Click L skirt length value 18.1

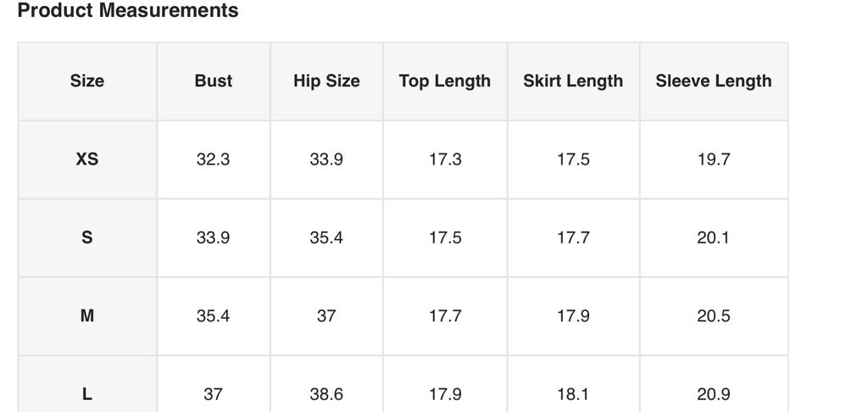[x=573, y=394]
